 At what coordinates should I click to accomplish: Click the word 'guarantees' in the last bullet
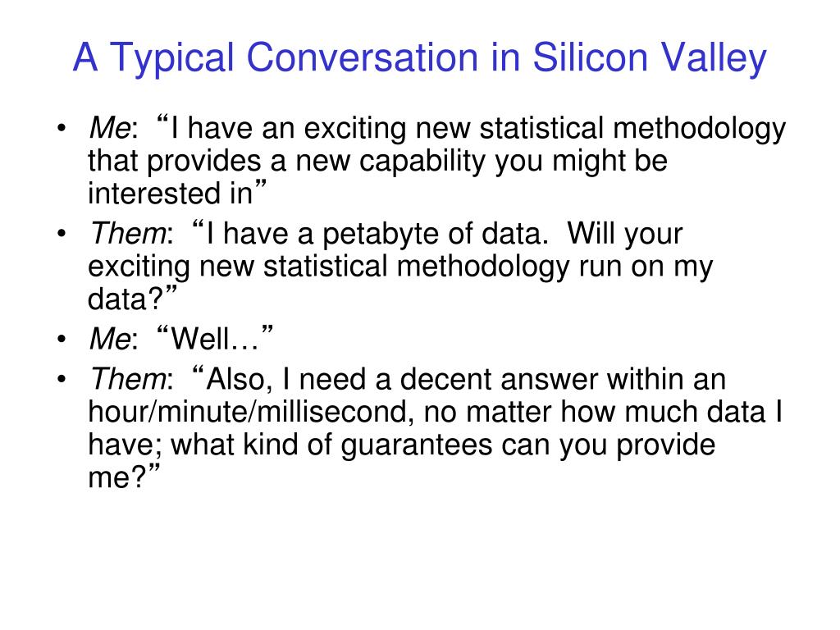click(x=416, y=445)
